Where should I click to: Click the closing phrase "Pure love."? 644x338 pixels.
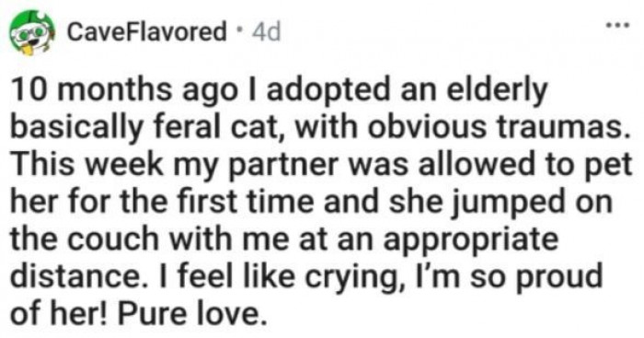click(190, 314)
